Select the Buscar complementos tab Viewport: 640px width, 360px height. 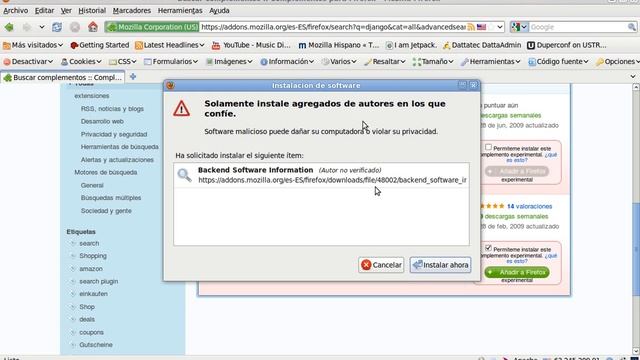(x=63, y=78)
